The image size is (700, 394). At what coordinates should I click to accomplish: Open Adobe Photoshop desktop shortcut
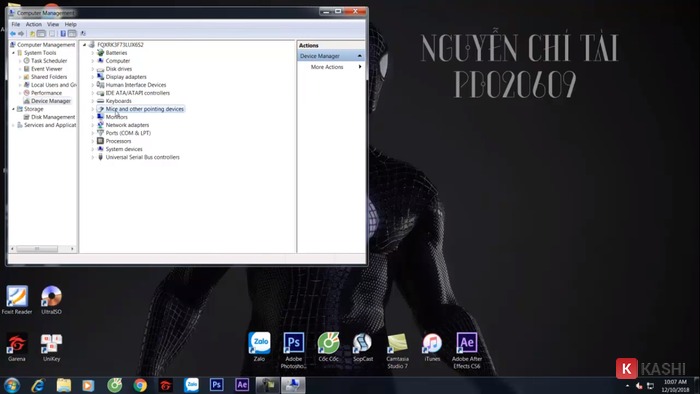click(x=293, y=350)
